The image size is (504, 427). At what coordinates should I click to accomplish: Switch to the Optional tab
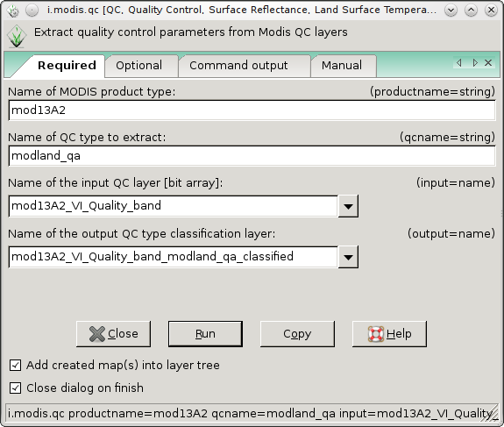pyautogui.click(x=139, y=66)
